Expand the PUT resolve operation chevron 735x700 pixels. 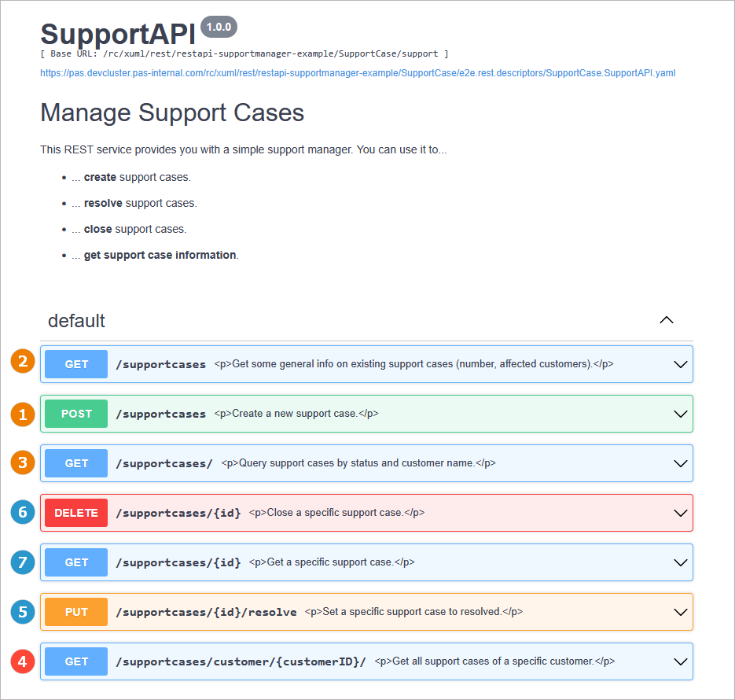(681, 612)
